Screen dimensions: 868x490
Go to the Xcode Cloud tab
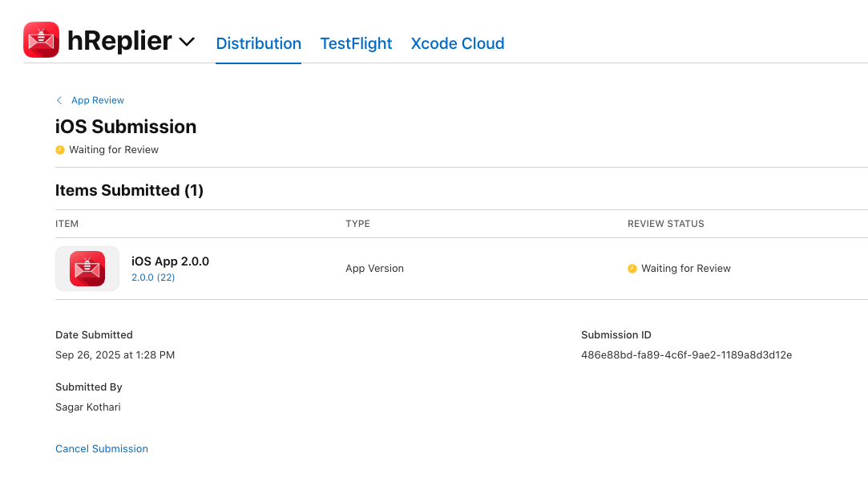click(x=457, y=44)
